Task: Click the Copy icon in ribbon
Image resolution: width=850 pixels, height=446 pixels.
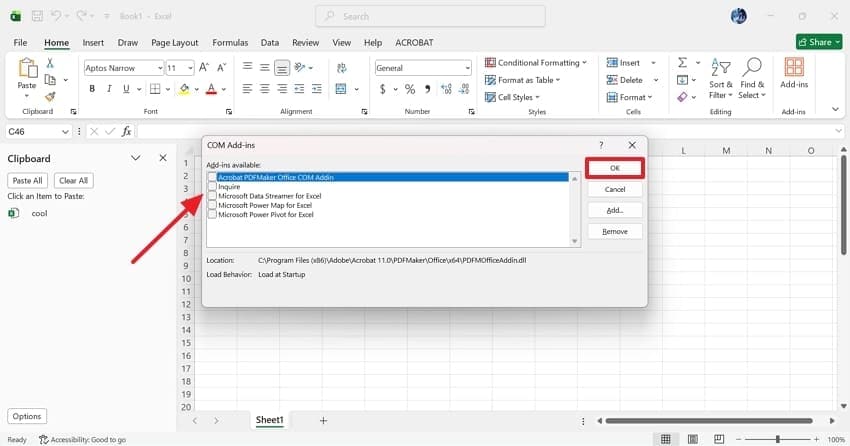Action: [50, 80]
